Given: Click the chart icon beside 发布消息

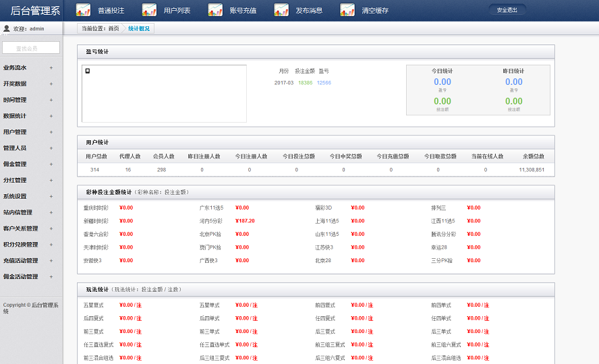Looking at the screenshot, I should pyautogui.click(x=281, y=10).
